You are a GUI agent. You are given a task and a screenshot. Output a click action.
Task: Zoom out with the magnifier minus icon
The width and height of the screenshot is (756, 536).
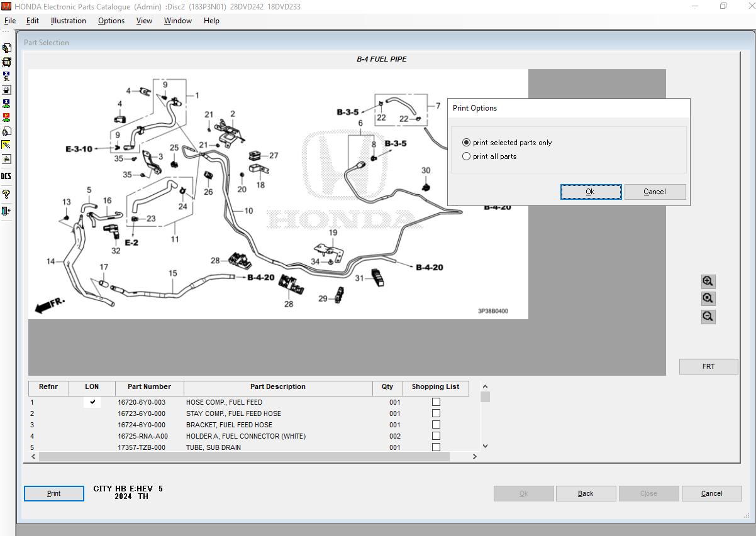point(708,317)
